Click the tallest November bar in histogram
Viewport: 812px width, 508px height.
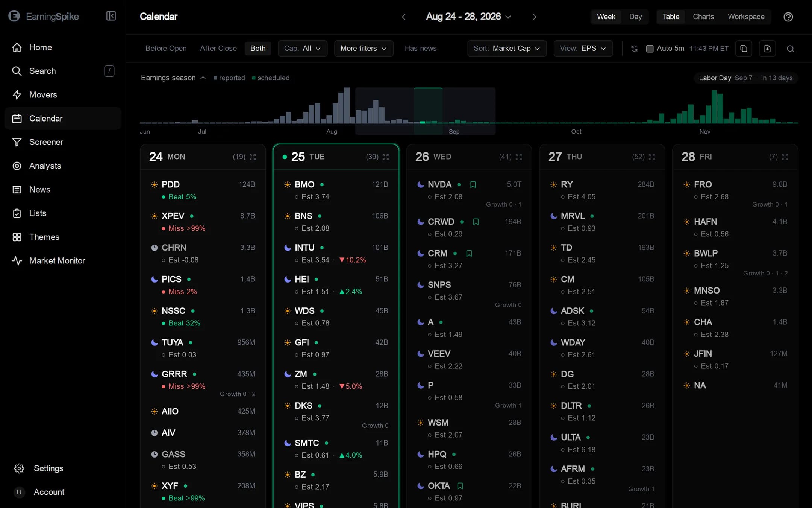point(714,107)
